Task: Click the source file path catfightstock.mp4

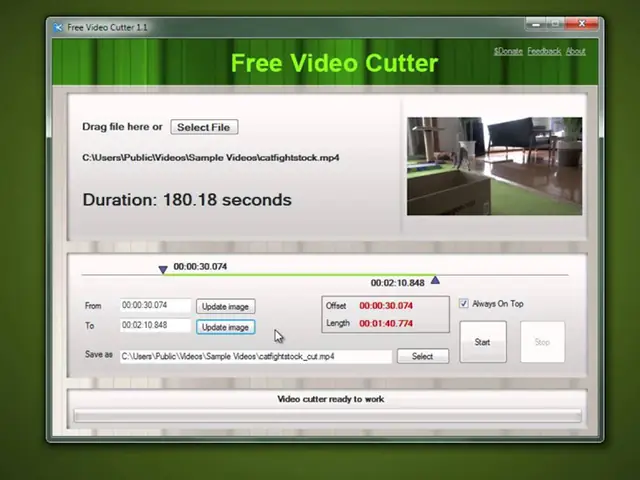Action: click(x=211, y=158)
